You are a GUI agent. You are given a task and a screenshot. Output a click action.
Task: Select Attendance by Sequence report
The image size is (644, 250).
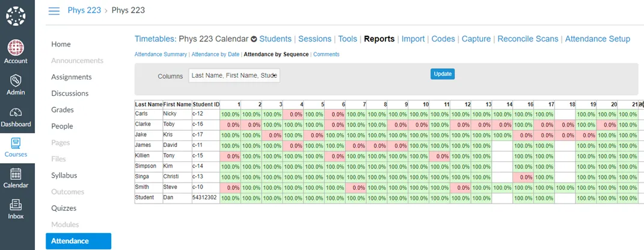coord(276,54)
